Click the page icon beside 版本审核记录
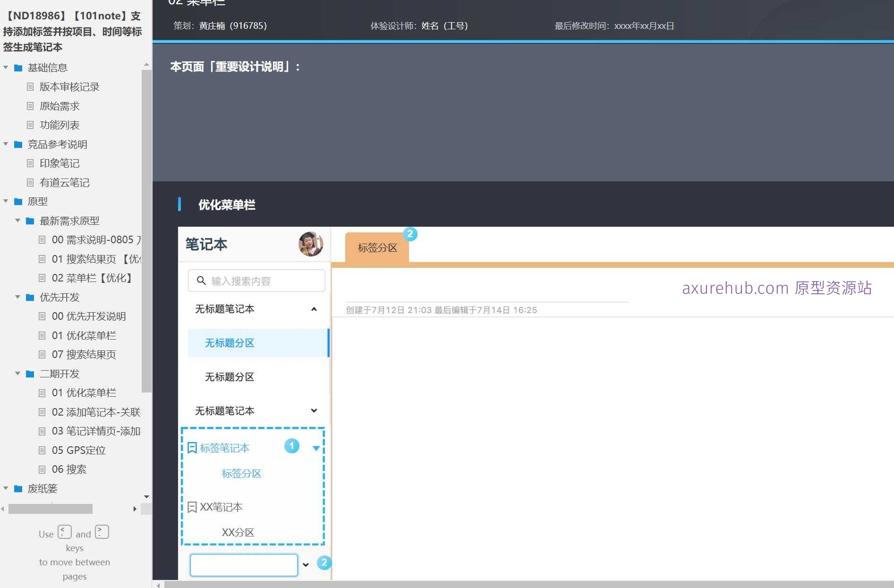 click(30, 87)
